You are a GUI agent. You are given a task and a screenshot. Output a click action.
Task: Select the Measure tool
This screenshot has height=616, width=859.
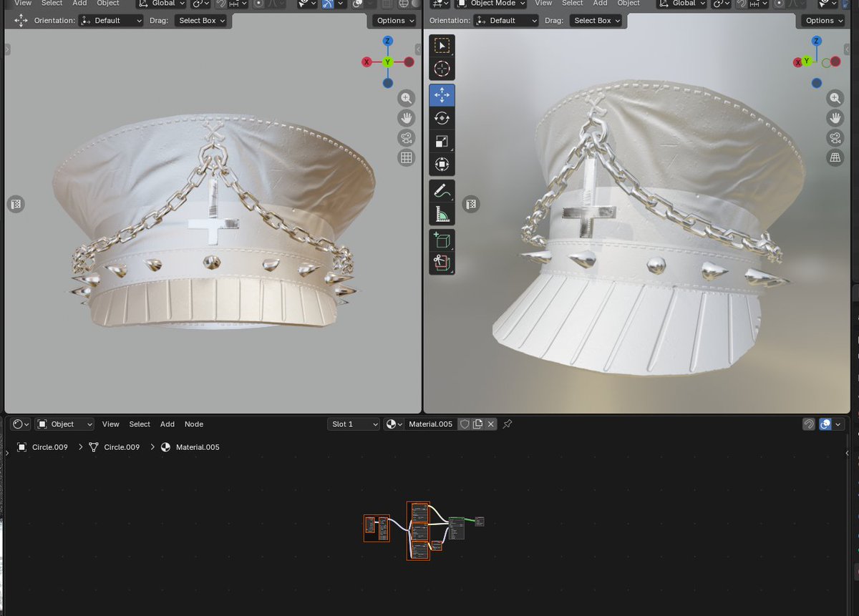click(442, 215)
